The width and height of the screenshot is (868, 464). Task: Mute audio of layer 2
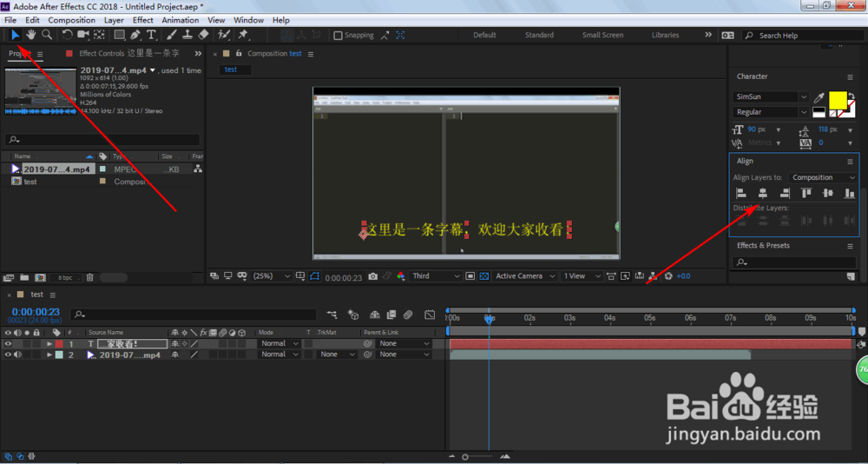point(17,355)
